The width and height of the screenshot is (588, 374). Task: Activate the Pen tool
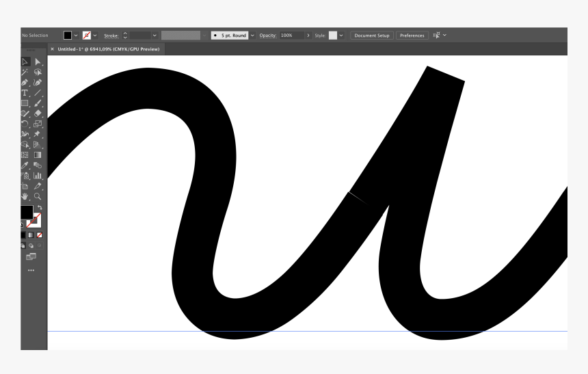click(25, 83)
